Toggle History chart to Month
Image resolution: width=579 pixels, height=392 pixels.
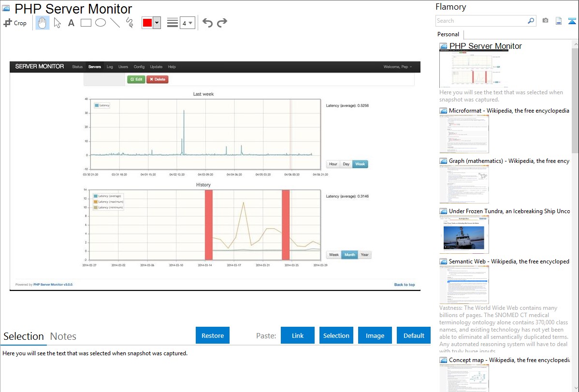coord(350,255)
